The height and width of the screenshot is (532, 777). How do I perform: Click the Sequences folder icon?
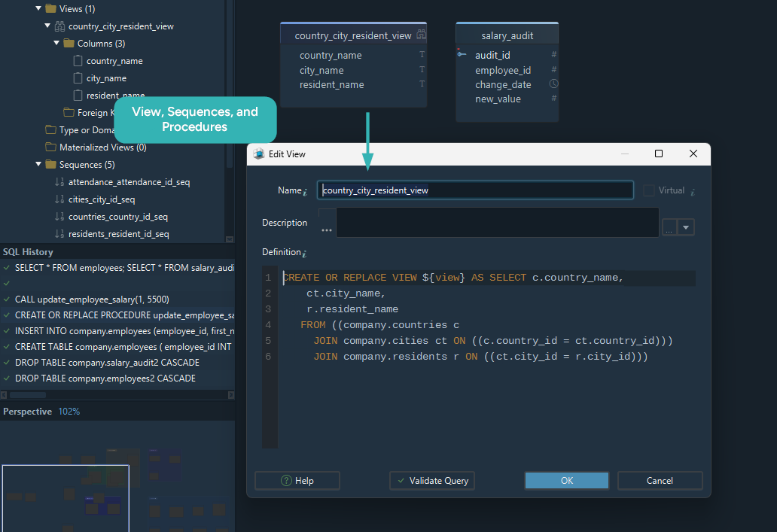coord(50,164)
